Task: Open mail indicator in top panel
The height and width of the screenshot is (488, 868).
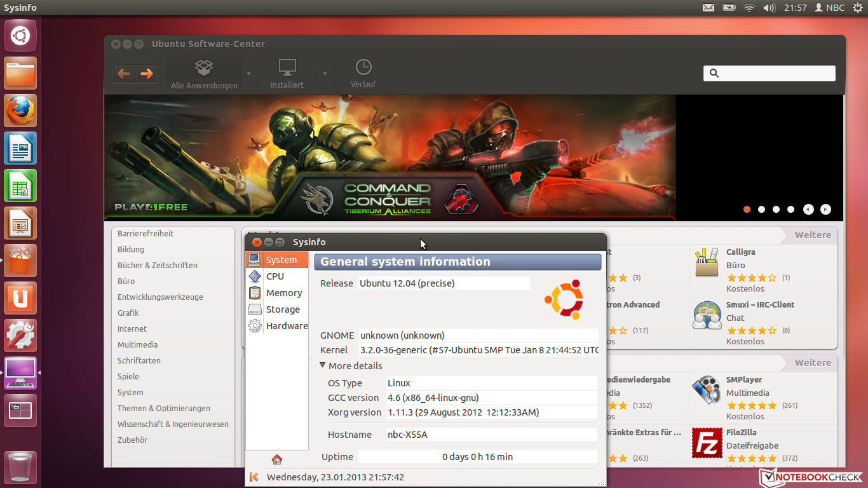Action: (x=709, y=8)
